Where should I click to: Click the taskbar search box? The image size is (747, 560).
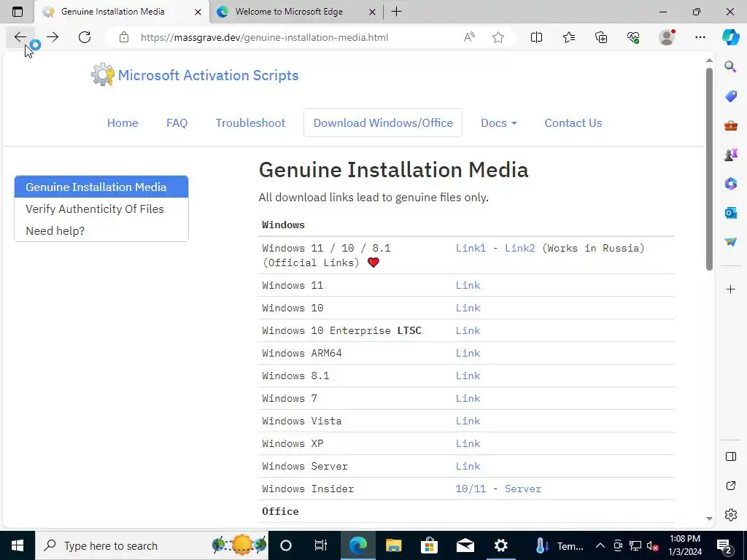pos(152,545)
